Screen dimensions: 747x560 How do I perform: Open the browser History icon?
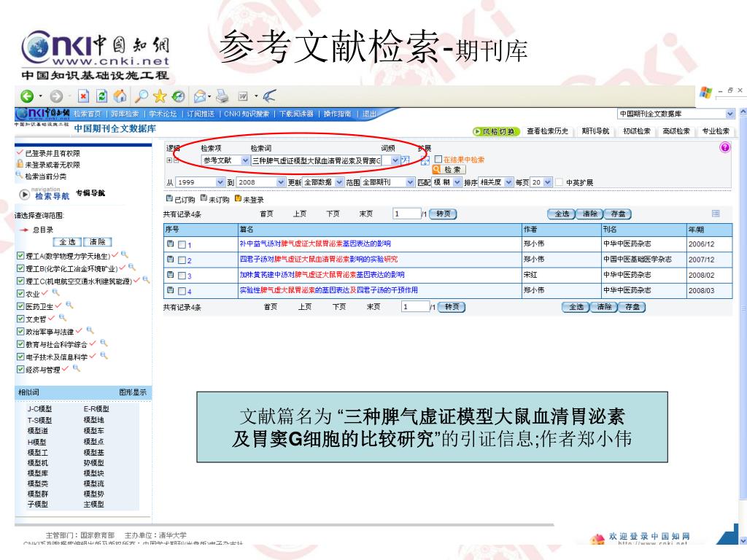[x=178, y=97]
